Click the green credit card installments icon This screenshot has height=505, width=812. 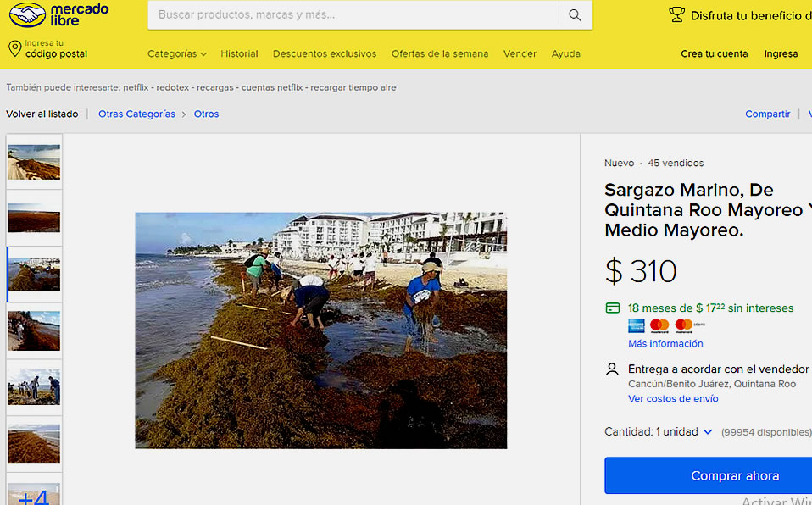[x=613, y=308]
